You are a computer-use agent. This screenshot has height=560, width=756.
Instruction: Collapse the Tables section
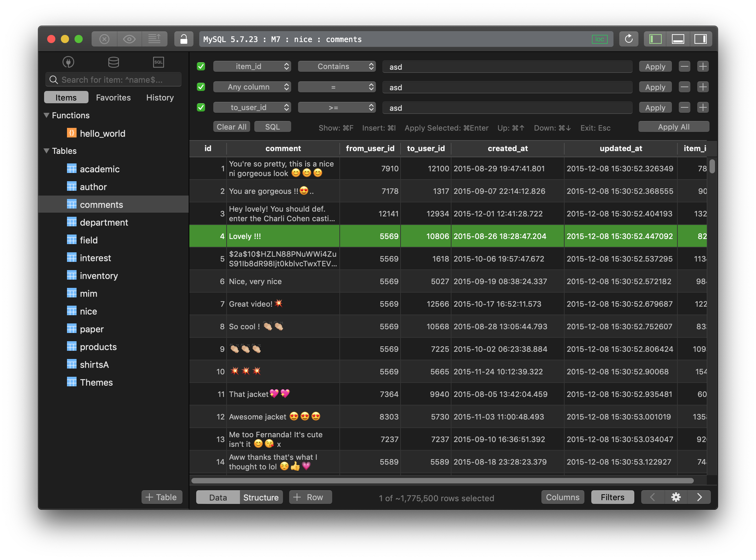(47, 151)
